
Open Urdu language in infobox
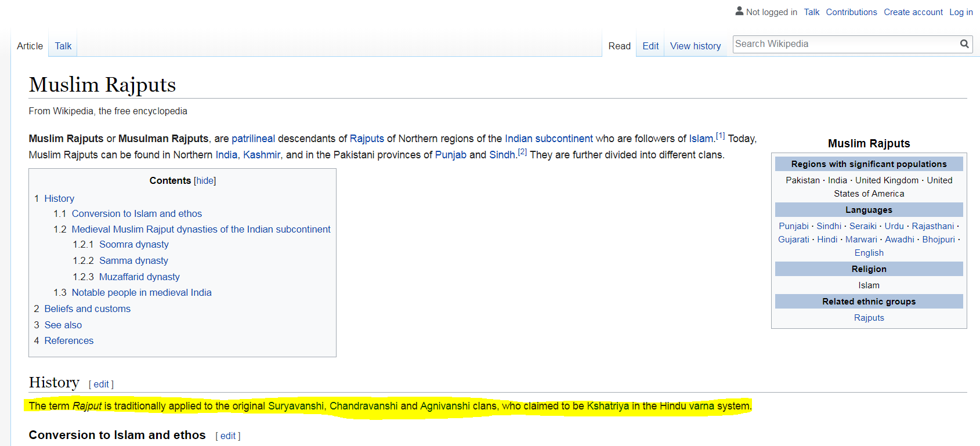click(x=894, y=226)
